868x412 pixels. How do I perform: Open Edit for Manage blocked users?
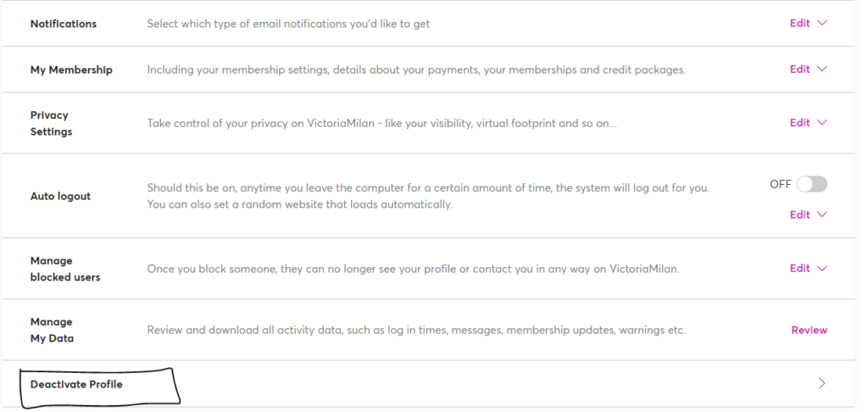click(800, 269)
